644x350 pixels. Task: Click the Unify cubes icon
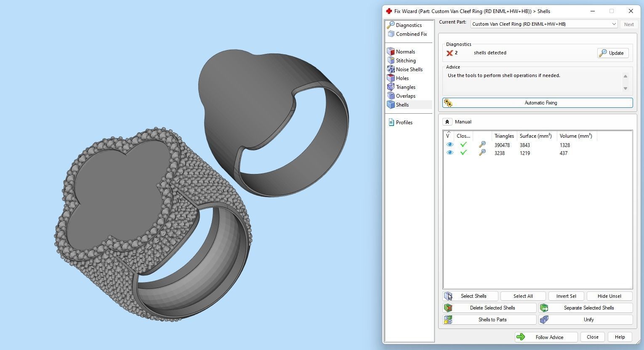(544, 320)
